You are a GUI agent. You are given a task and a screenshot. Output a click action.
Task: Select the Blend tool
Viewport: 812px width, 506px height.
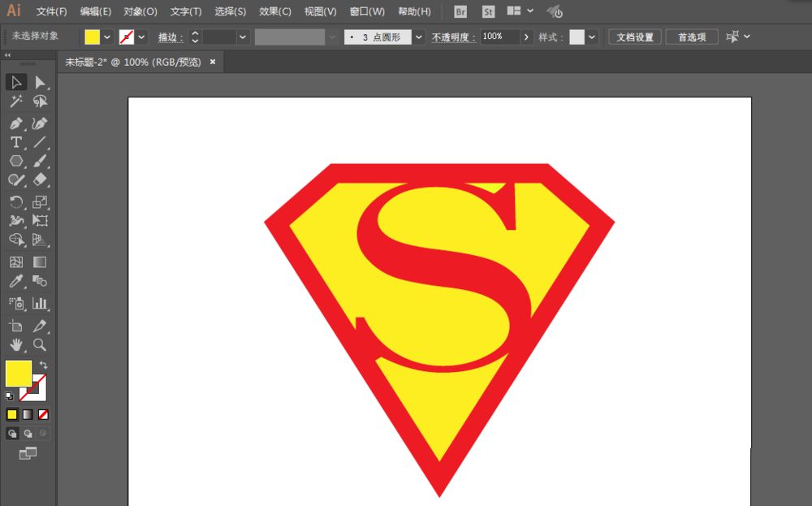pyautogui.click(x=40, y=281)
